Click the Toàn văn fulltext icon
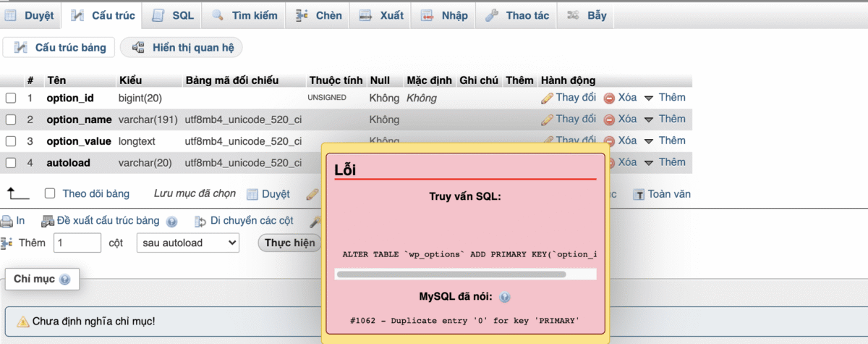The image size is (868, 344). click(639, 194)
